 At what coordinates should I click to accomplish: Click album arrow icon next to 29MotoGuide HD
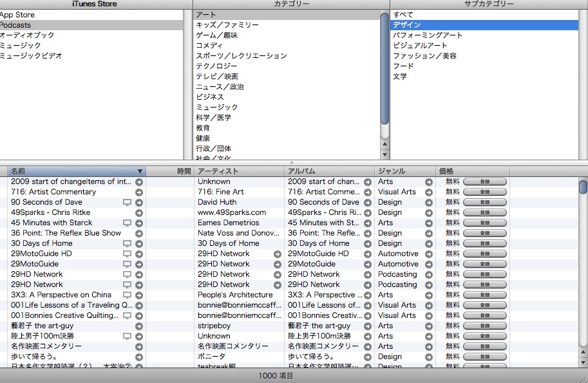[x=368, y=254]
